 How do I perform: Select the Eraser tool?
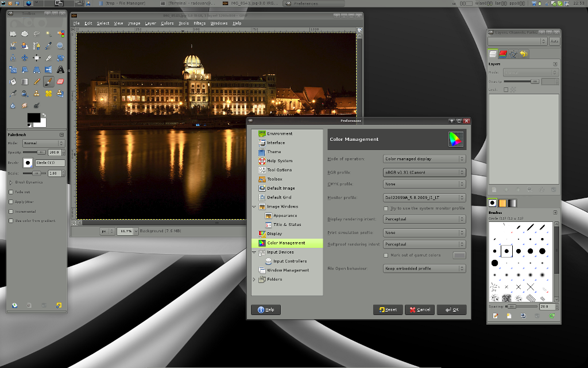pyautogui.click(x=60, y=82)
